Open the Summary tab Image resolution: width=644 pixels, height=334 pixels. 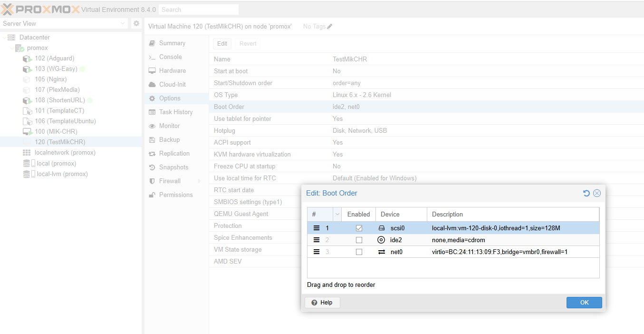[176, 43]
